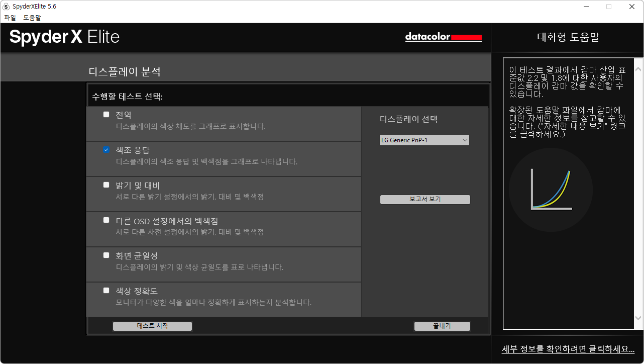Click the 보고서 보기 button
644x364 pixels.
425,200
